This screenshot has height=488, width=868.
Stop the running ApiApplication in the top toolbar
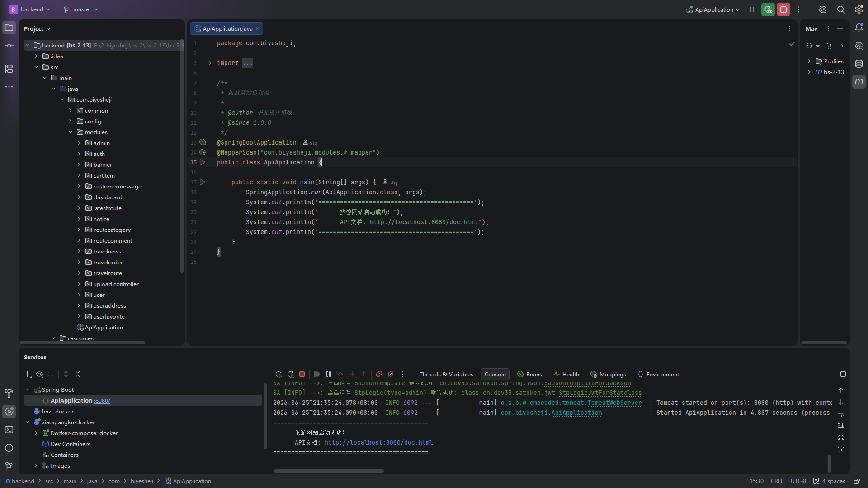click(783, 9)
